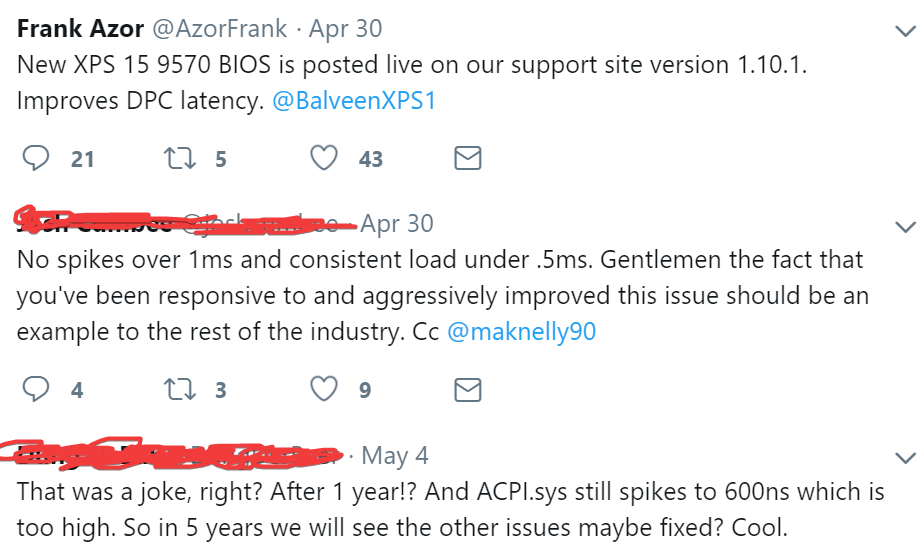Open the Apr 30 timestamp on second tweet
Screen dimensions: 924x559
tap(397, 223)
